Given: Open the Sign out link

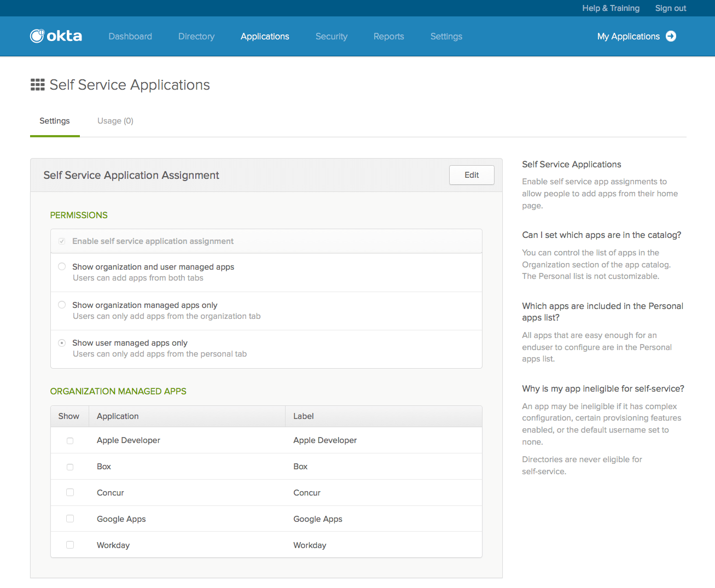Looking at the screenshot, I should point(670,8).
